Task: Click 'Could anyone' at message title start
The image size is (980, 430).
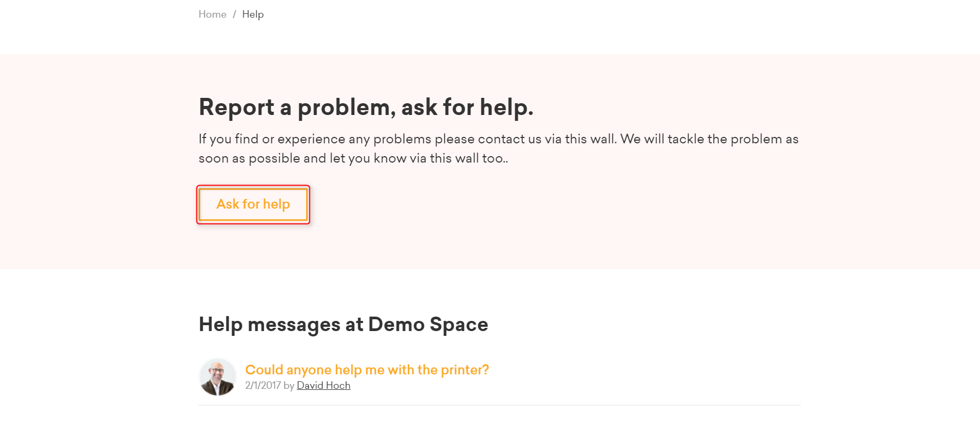Action: coord(288,370)
